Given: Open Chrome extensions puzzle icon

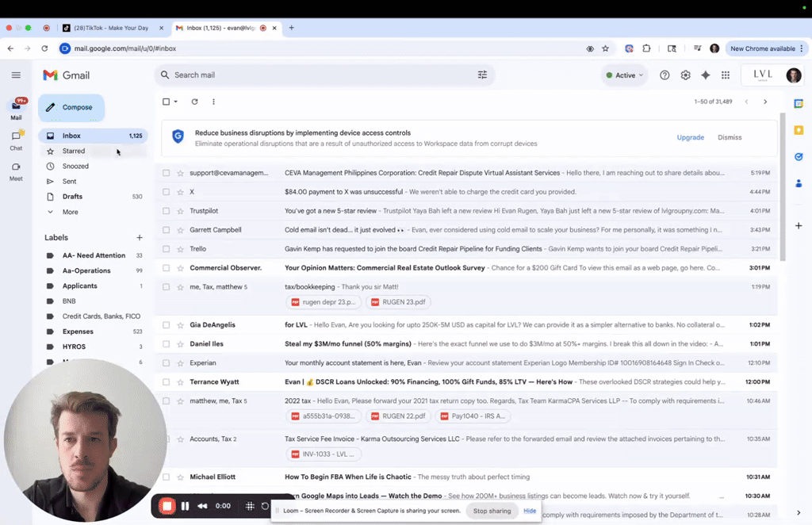Looking at the screenshot, I should coord(646,48).
